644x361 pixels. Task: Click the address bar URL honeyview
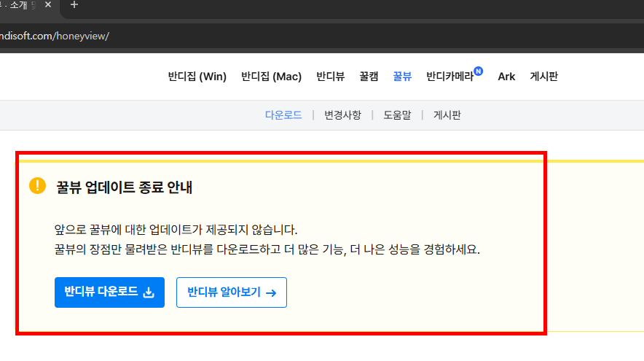54,36
